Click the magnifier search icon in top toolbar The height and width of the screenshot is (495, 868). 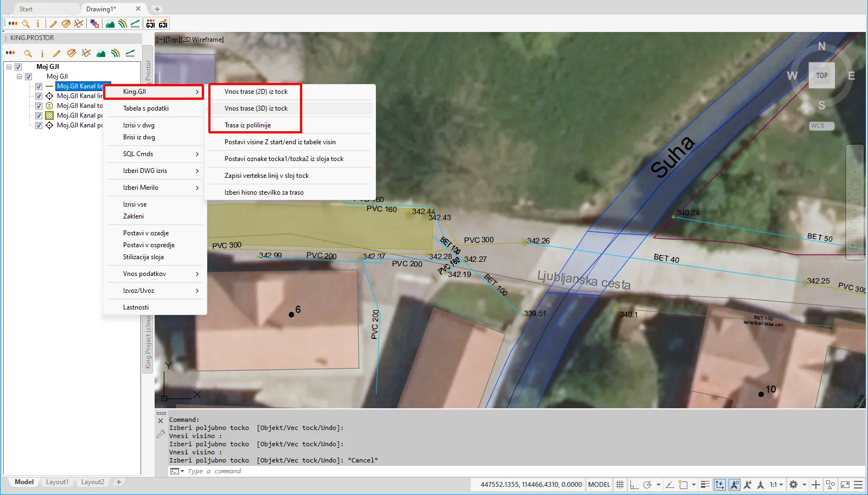pyautogui.click(x=25, y=24)
